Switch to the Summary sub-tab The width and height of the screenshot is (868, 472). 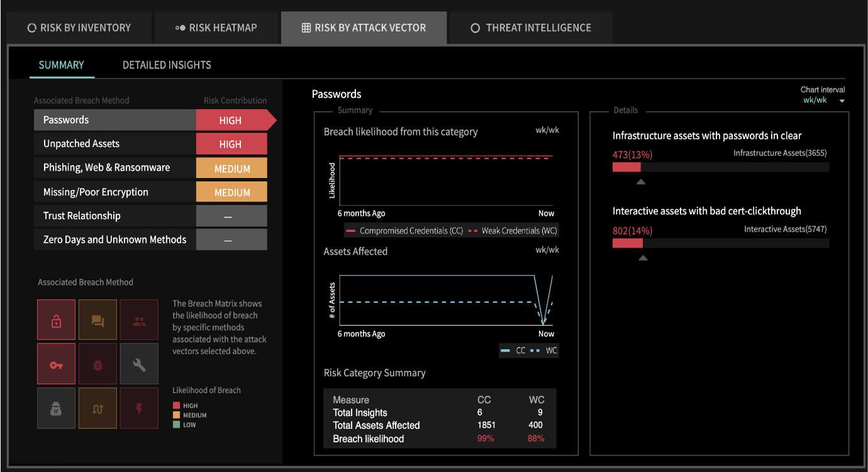pyautogui.click(x=62, y=65)
